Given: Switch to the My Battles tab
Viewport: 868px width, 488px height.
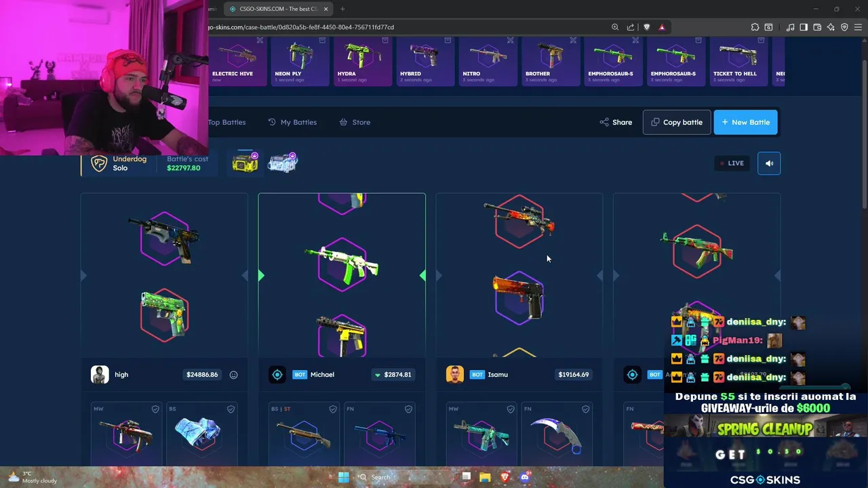Looking at the screenshot, I should pyautogui.click(x=292, y=122).
